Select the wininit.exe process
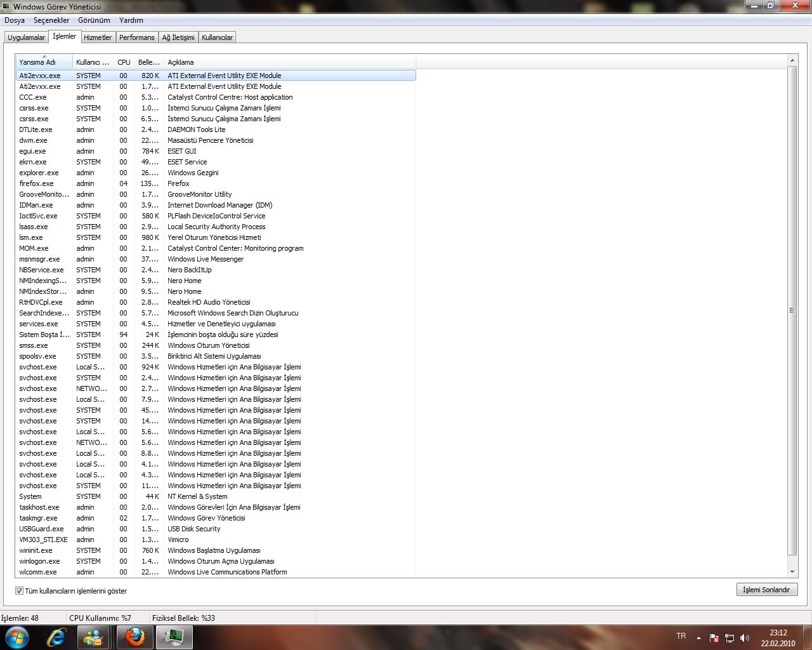 [216, 550]
